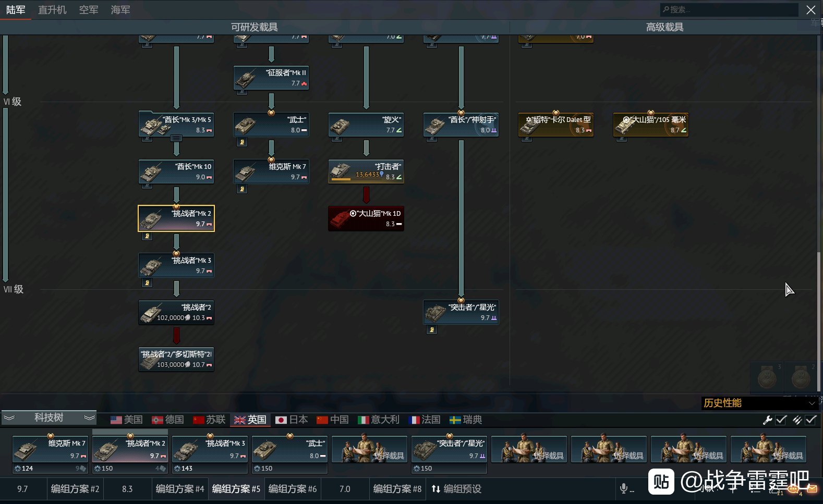Select "挑战者" Mk 3 in the research tree
This screenshot has height=504, width=823.
click(x=176, y=265)
